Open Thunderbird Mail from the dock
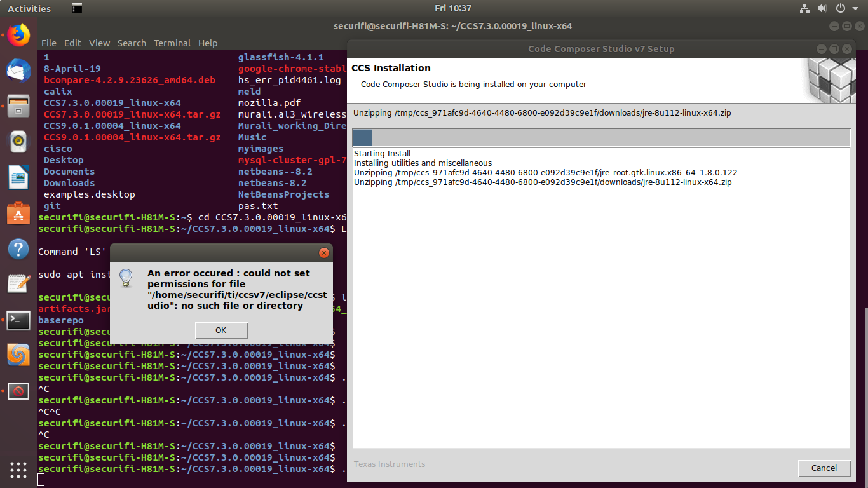Viewport: 868px width, 488px height. point(18,70)
